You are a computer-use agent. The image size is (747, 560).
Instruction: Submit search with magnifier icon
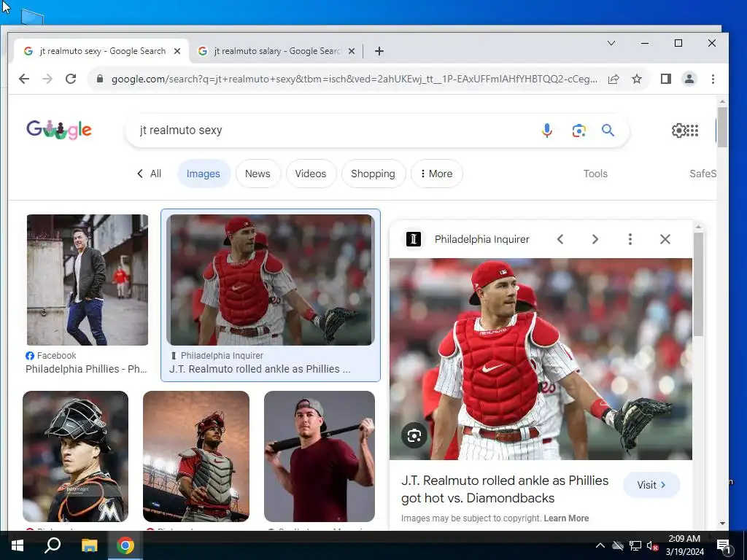(x=608, y=130)
